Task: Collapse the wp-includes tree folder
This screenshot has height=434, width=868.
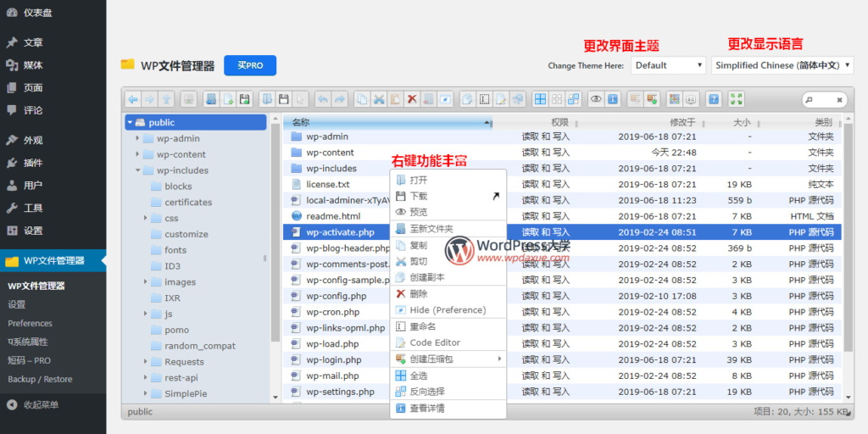Action: tap(137, 170)
